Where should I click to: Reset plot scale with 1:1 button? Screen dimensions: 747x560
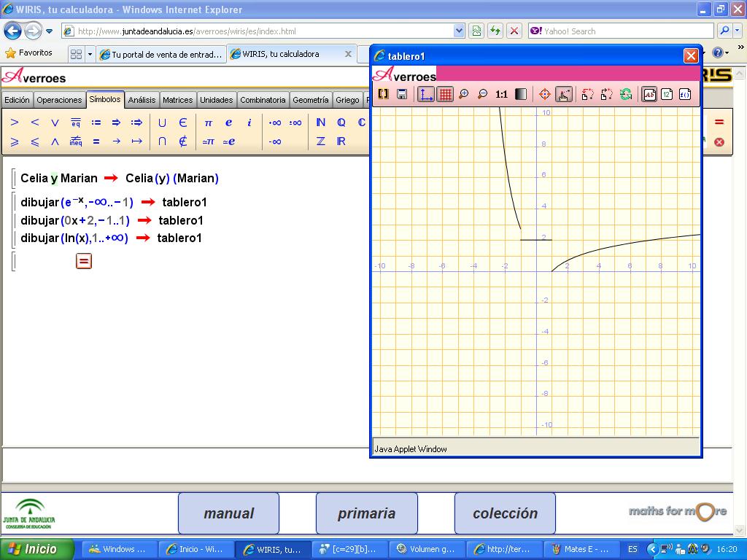pyautogui.click(x=501, y=94)
